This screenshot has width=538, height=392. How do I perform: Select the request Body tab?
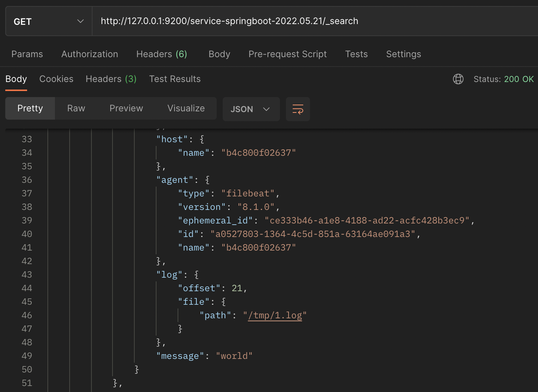(x=219, y=54)
